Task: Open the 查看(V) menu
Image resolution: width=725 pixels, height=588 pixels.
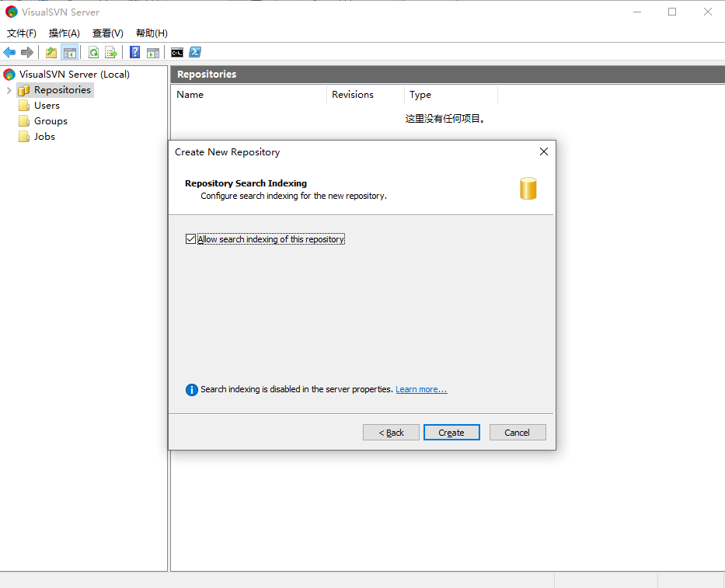Action: 108,33
